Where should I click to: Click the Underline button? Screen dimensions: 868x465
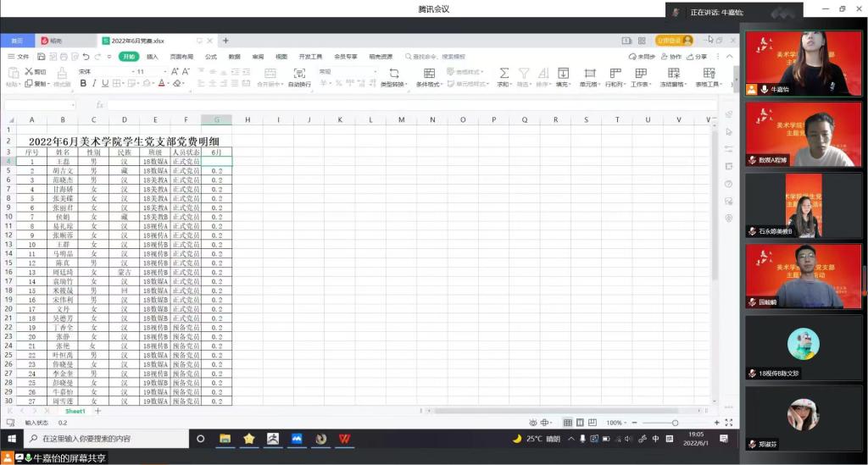105,84
